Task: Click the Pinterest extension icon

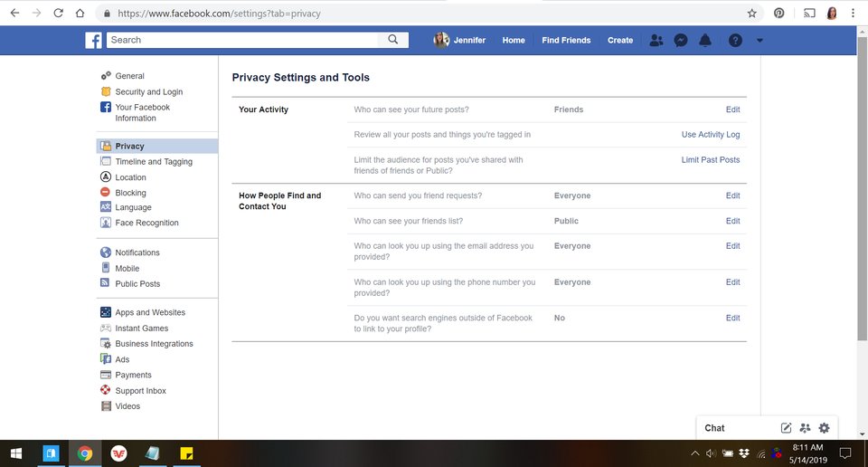Action: tap(778, 14)
